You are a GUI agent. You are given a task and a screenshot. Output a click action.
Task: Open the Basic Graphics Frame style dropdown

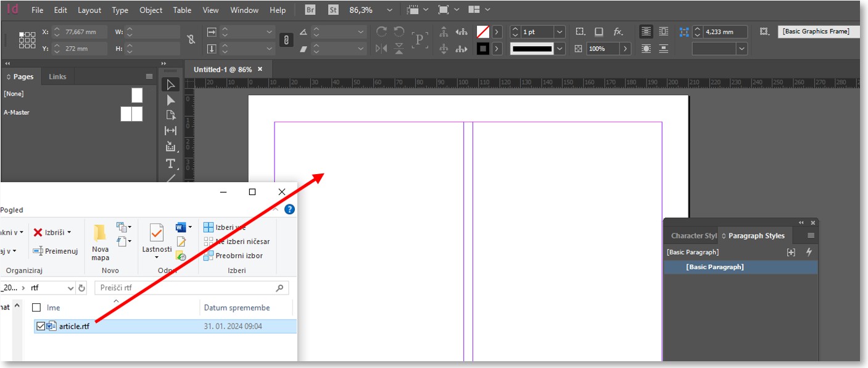click(x=818, y=31)
